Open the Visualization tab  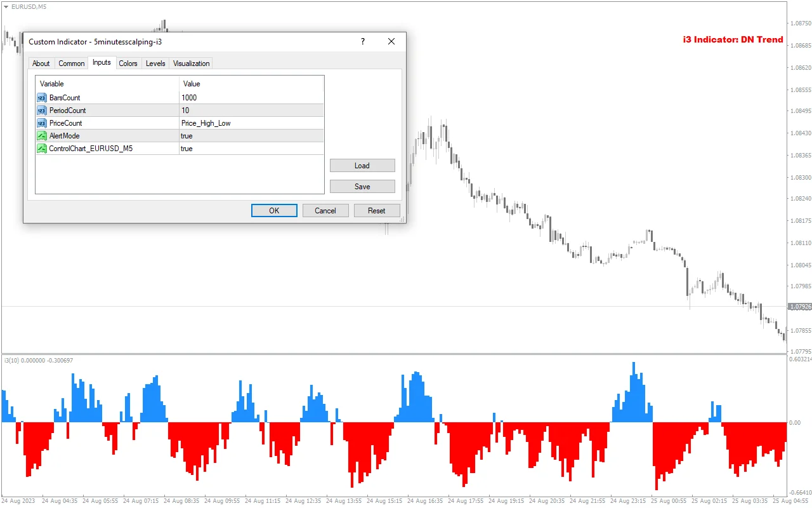click(x=191, y=63)
